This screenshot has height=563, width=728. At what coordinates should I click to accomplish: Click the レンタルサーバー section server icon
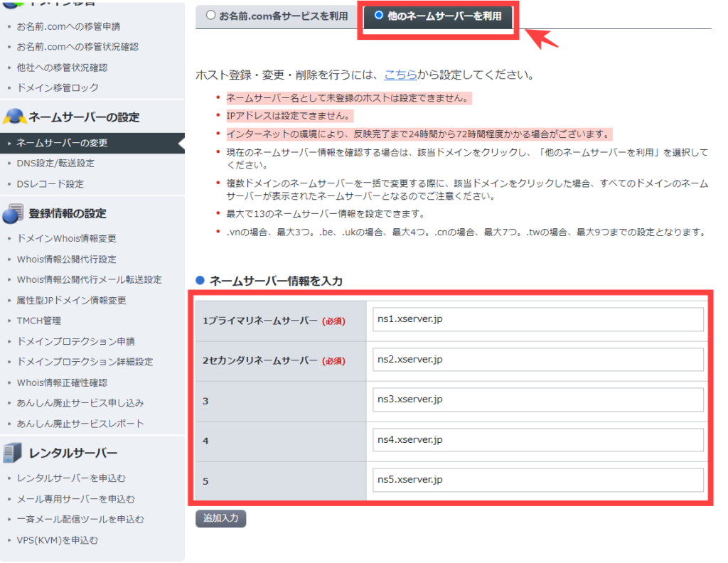(x=13, y=453)
